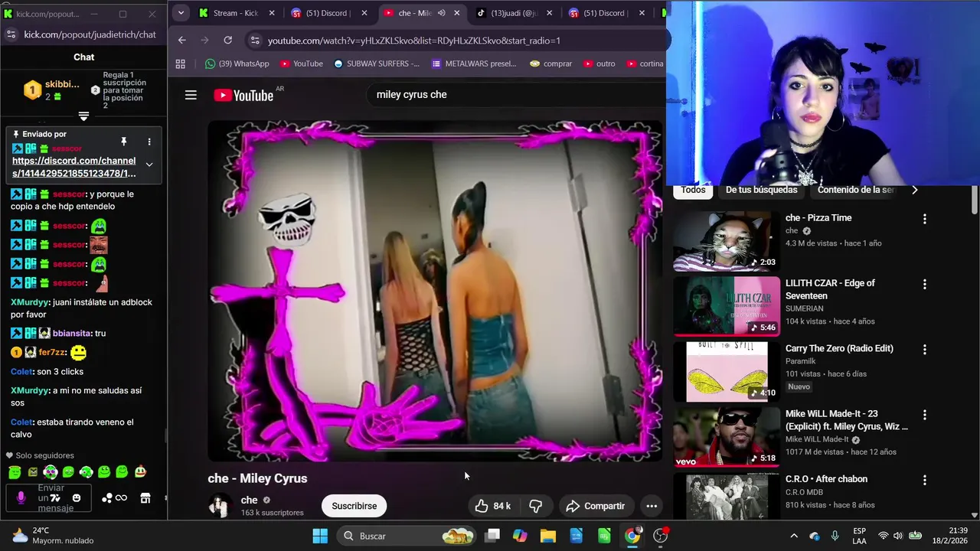Open more actions menu beside Compartir
980x551 pixels.
[652, 506]
